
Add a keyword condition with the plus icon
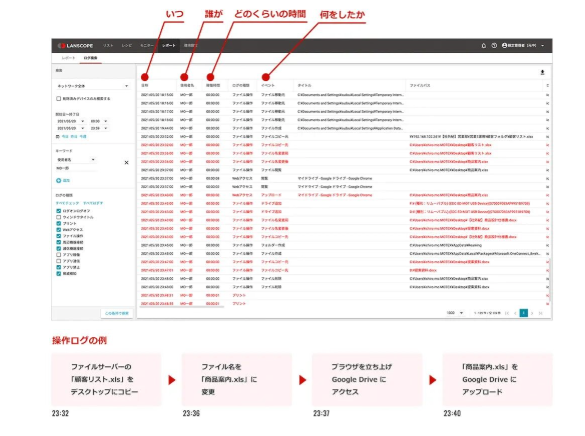point(59,181)
